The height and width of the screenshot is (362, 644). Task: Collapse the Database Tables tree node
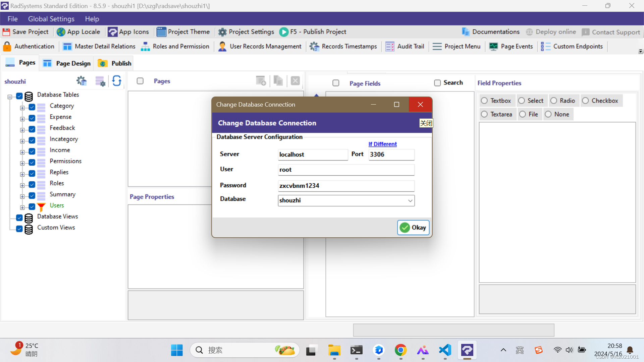(10, 97)
